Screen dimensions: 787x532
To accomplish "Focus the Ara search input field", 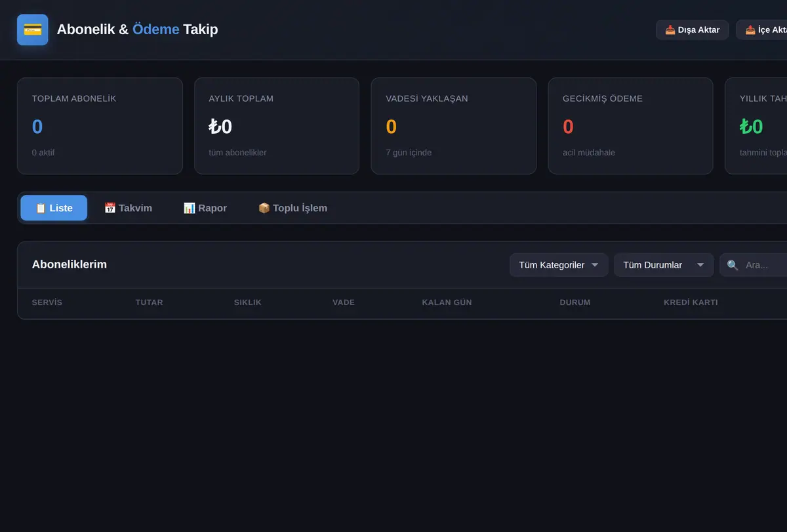I will (754, 265).
